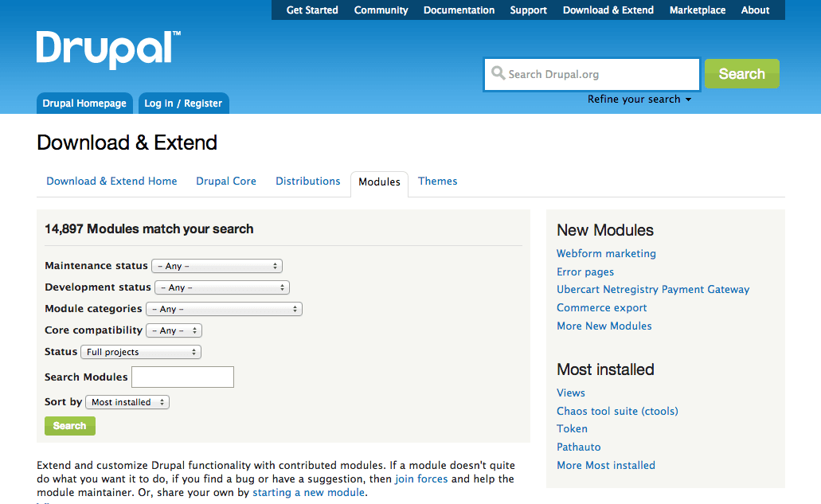The height and width of the screenshot is (504, 821).
Task: Focus the Search Drupal.org field
Action: coord(592,74)
